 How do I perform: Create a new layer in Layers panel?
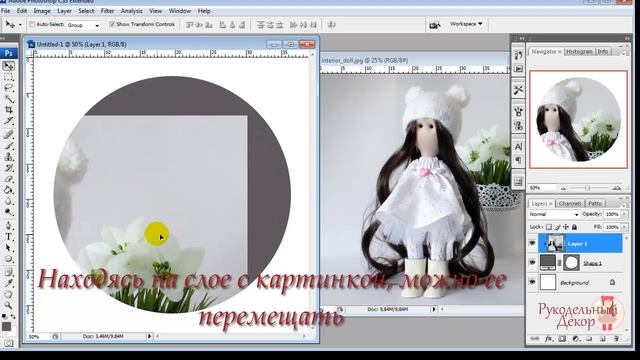(603, 338)
